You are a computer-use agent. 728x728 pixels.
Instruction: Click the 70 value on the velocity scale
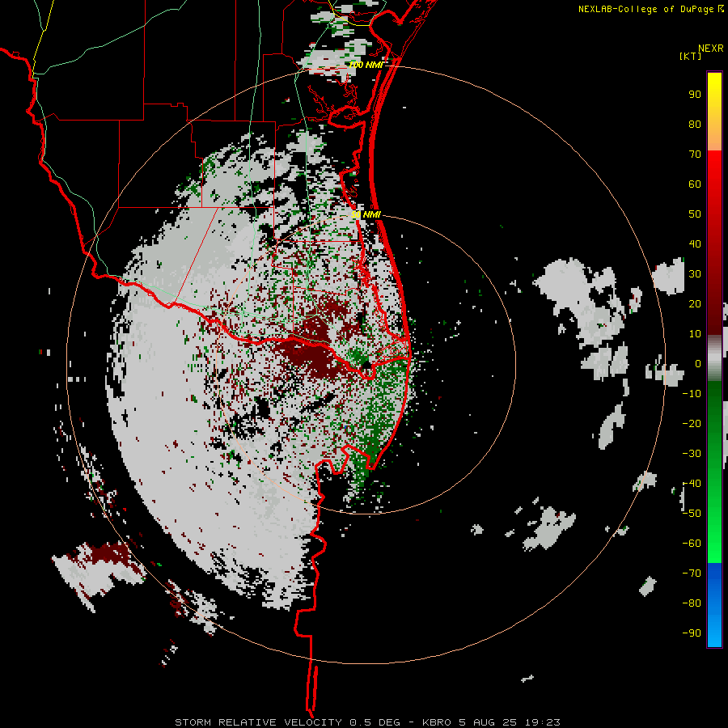(695, 154)
